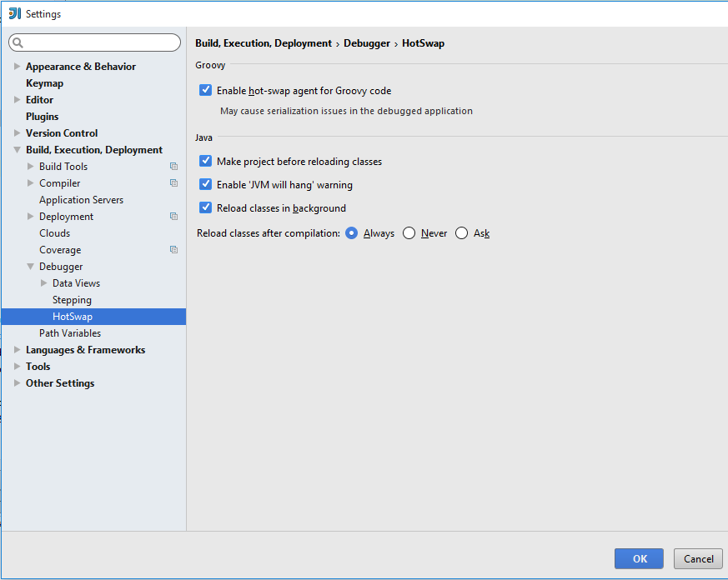This screenshot has height=580, width=728.
Task: Confirm settings with the OK button
Action: coord(639,558)
